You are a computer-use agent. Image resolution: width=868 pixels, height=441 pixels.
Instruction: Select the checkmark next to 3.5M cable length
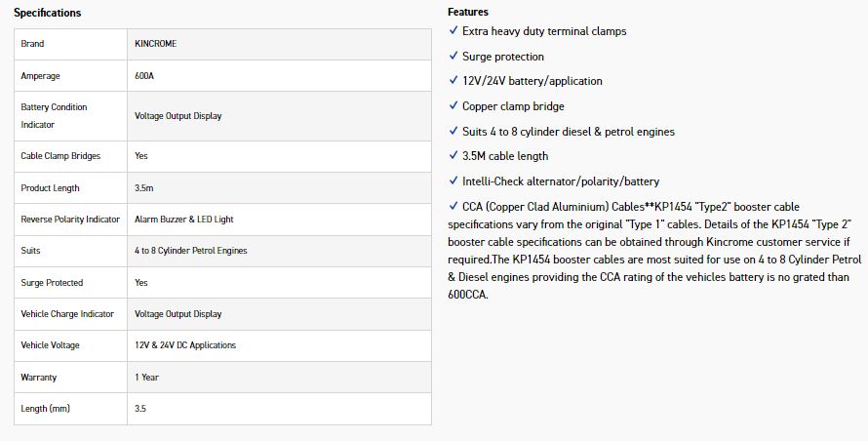[454, 156]
